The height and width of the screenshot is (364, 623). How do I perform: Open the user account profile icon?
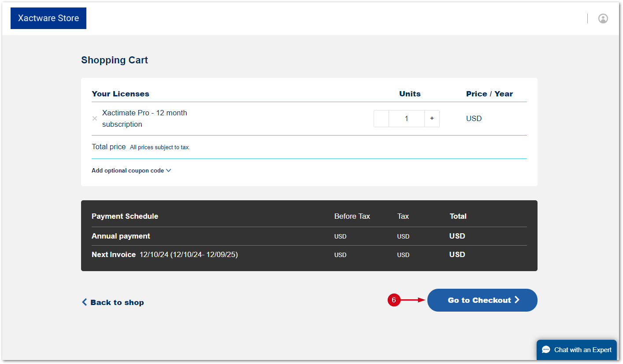[x=603, y=18]
